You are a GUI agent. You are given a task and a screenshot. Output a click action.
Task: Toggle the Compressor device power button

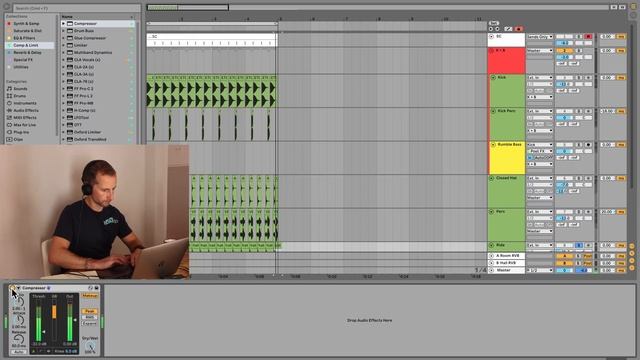(12, 288)
